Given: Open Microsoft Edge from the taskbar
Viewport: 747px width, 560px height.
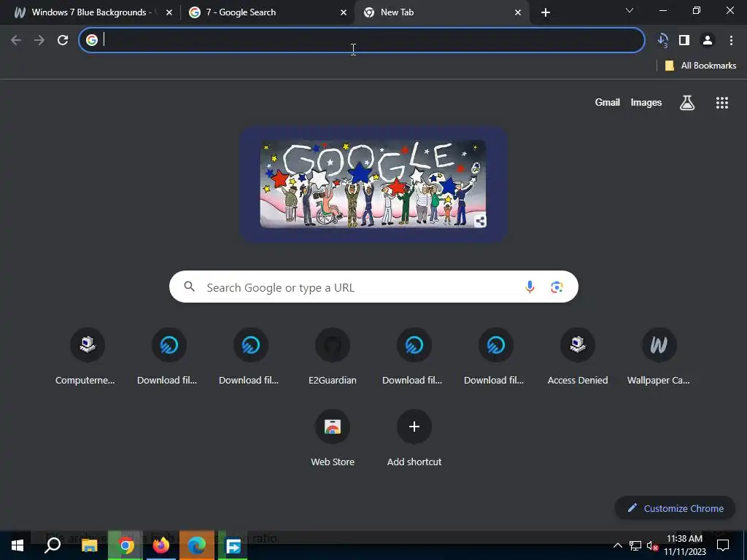Looking at the screenshot, I should pos(196,545).
